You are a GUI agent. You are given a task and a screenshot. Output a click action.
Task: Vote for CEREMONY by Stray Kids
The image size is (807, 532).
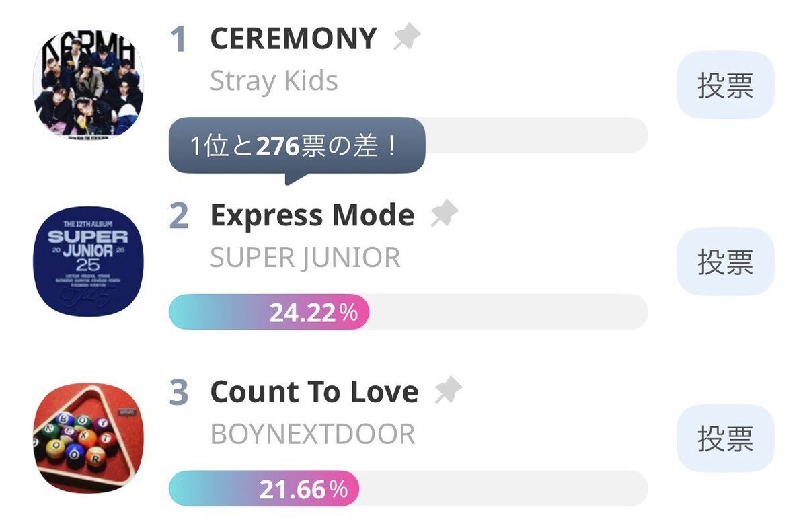point(725,85)
